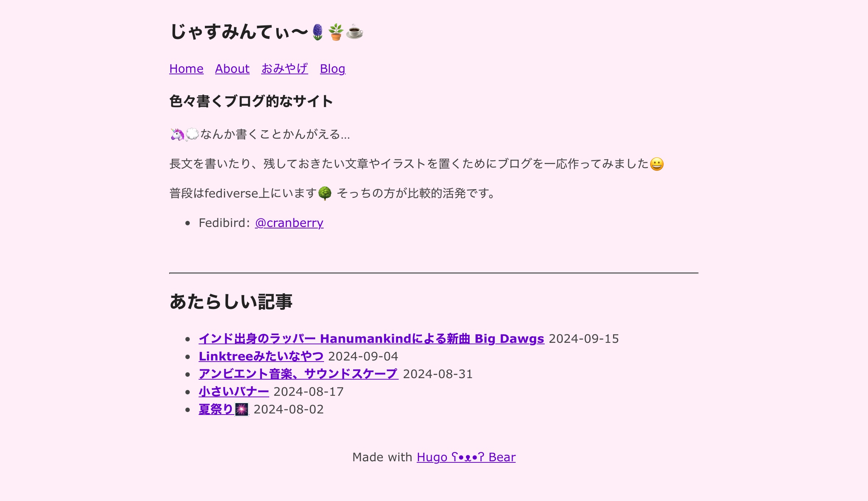
Task: Click the green tree emoji after fediverse
Action: pyautogui.click(x=325, y=193)
